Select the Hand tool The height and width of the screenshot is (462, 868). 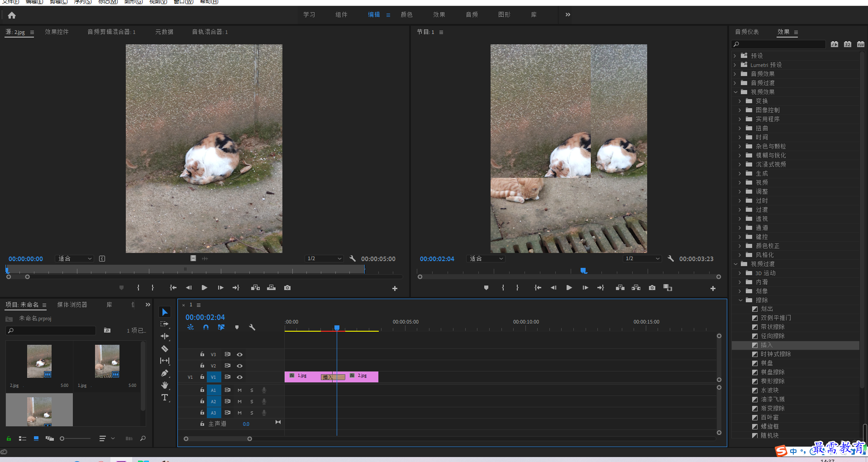click(165, 385)
